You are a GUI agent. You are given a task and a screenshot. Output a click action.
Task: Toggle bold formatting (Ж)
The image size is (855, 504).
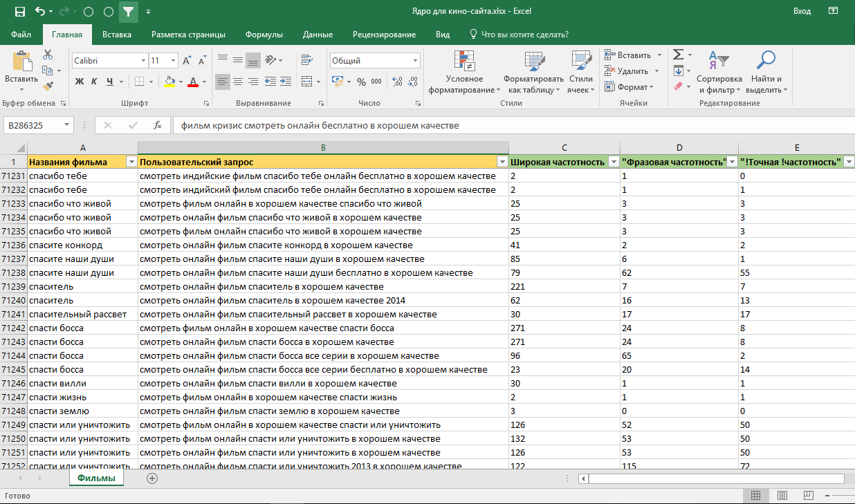pos(79,82)
